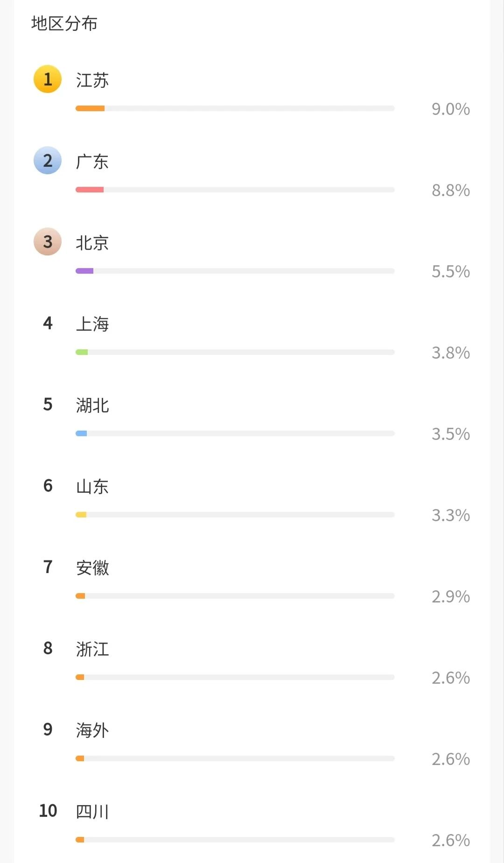Click the bronze rank 3 medal icon

pyautogui.click(x=48, y=241)
